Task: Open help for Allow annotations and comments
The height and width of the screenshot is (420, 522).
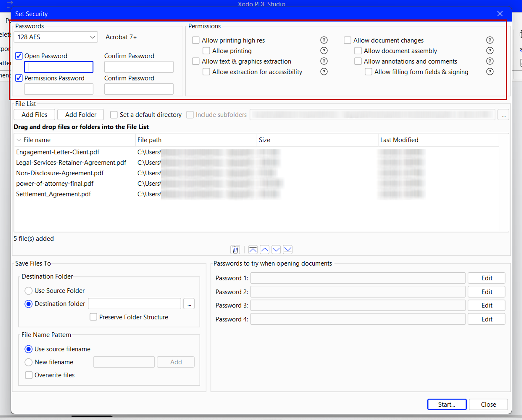Action: (x=490, y=61)
